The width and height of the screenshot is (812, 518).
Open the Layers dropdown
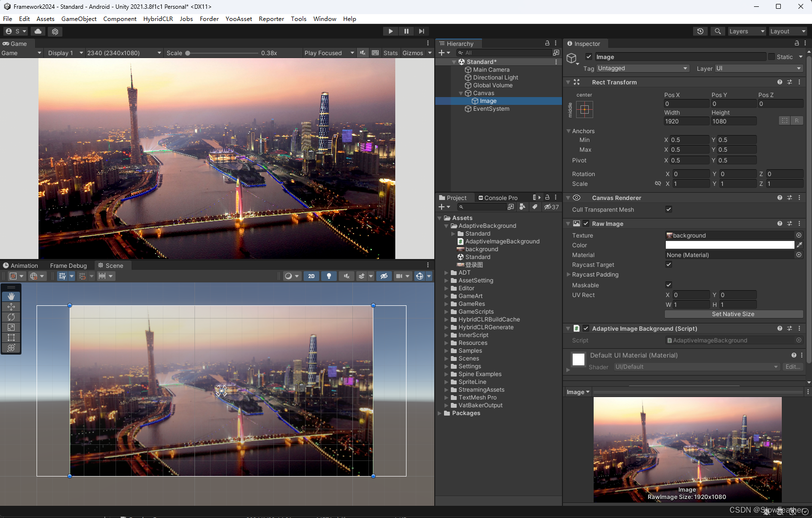tap(747, 31)
